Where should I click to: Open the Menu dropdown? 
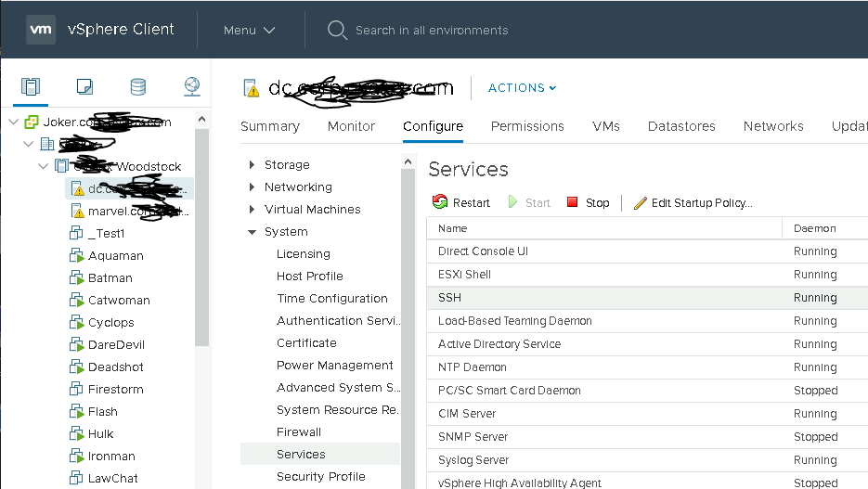pyautogui.click(x=249, y=30)
